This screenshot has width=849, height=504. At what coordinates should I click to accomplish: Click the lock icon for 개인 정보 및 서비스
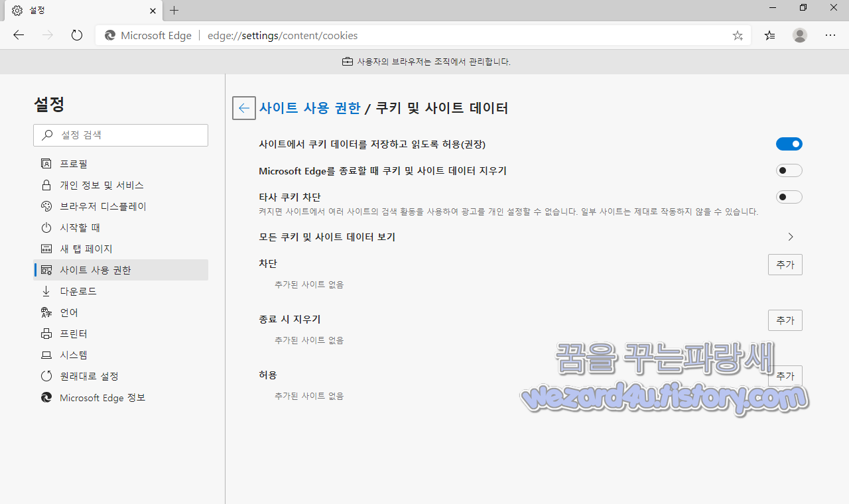46,185
